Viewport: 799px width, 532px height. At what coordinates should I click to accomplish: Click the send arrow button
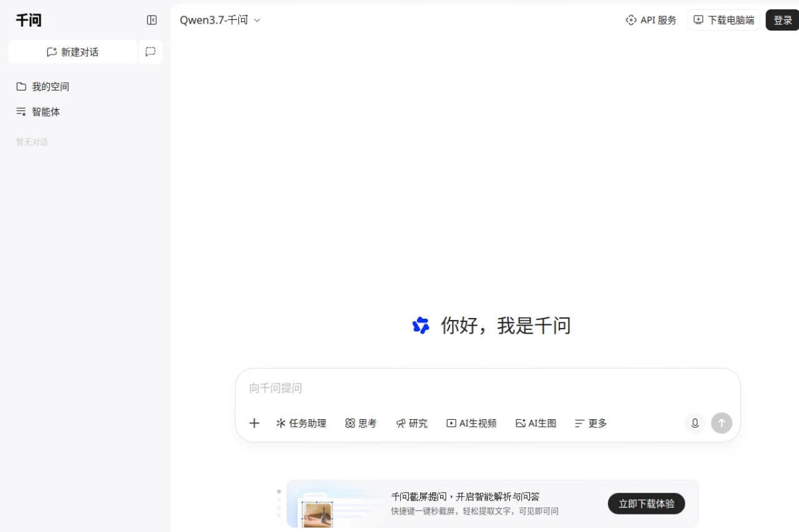coord(722,423)
